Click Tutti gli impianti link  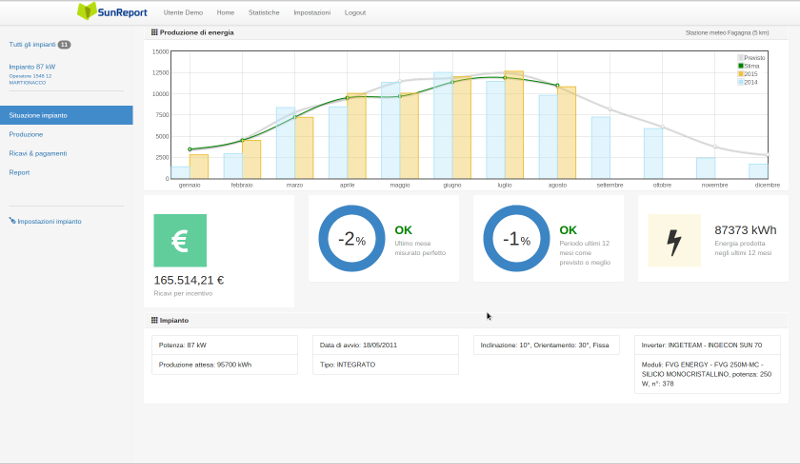tap(32, 44)
